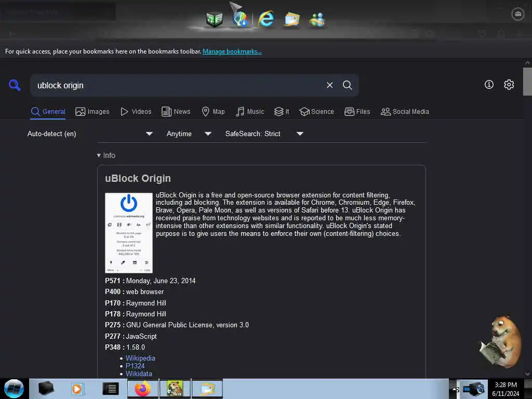Click the SearXNG magnifier logo
The image size is (532, 399).
[15, 85]
